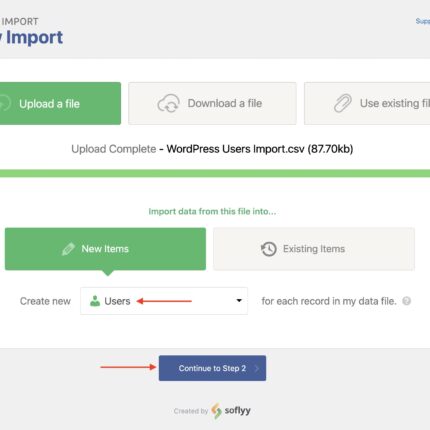Image resolution: width=430 pixels, height=430 pixels.
Task: Switch to the Existing Items tab
Action: pos(314,249)
